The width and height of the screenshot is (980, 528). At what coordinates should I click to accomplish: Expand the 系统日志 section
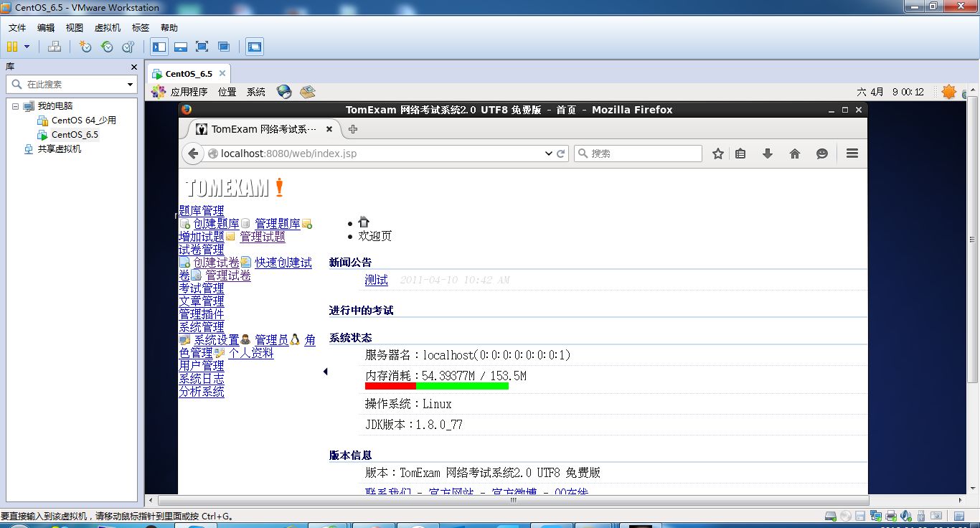202,379
